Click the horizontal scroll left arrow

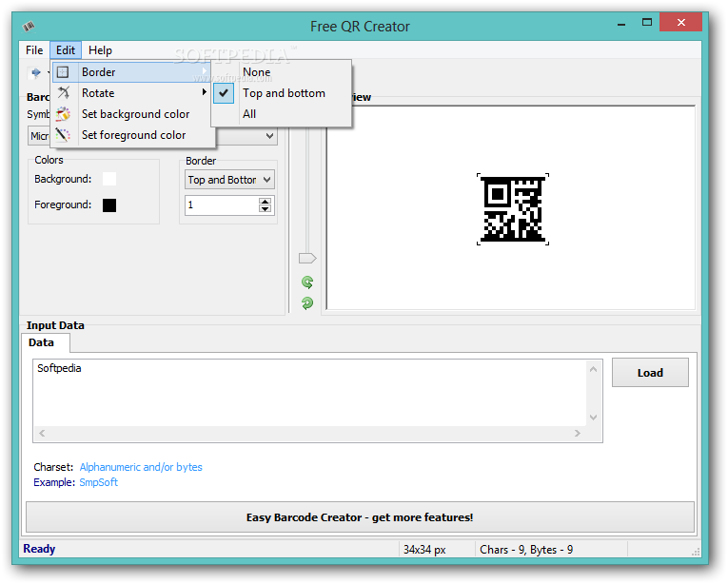[42, 433]
